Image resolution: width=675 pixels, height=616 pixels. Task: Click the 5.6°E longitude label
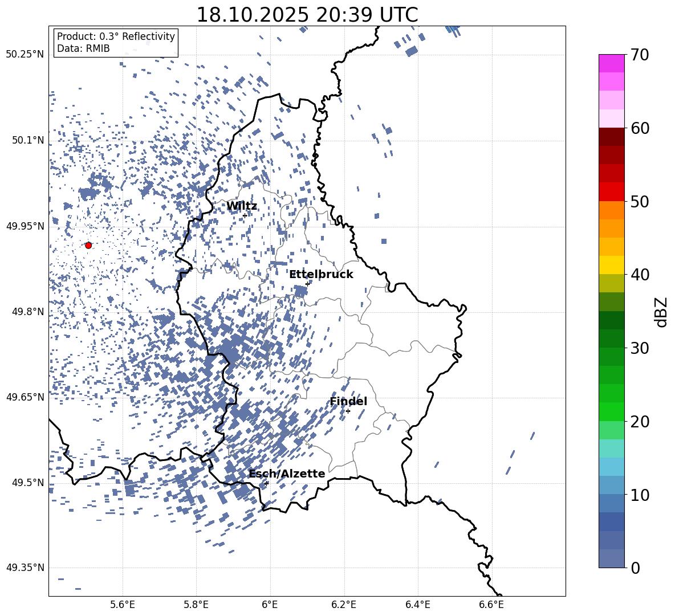click(x=123, y=605)
